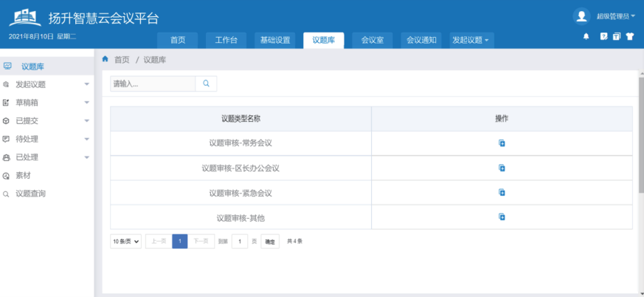644x297 pixels.
Task: Open the help question-mark icon
Action: pos(603,36)
